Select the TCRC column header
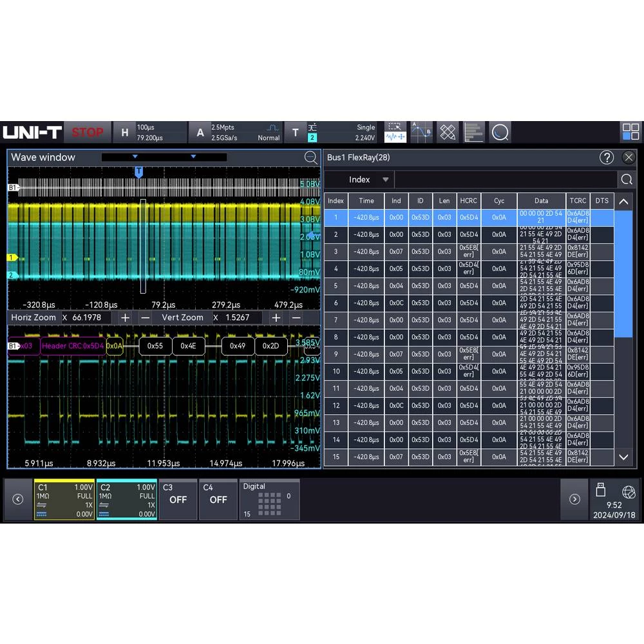Screen dimensions: 644x644 click(x=578, y=201)
